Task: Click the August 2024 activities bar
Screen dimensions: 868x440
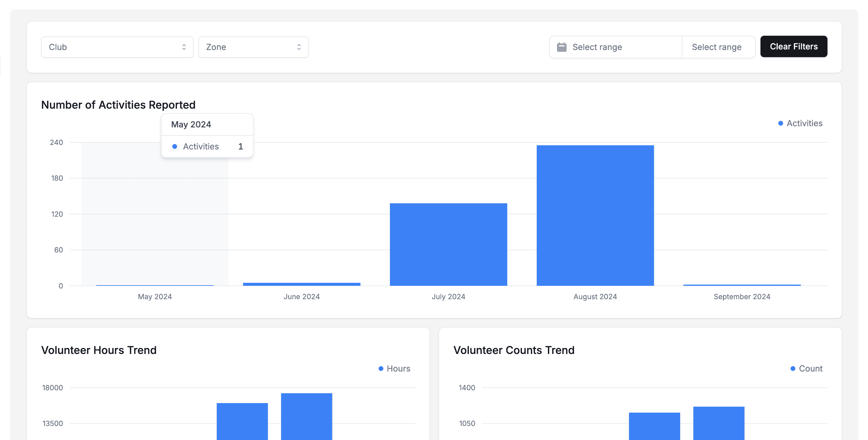Action: pos(595,216)
